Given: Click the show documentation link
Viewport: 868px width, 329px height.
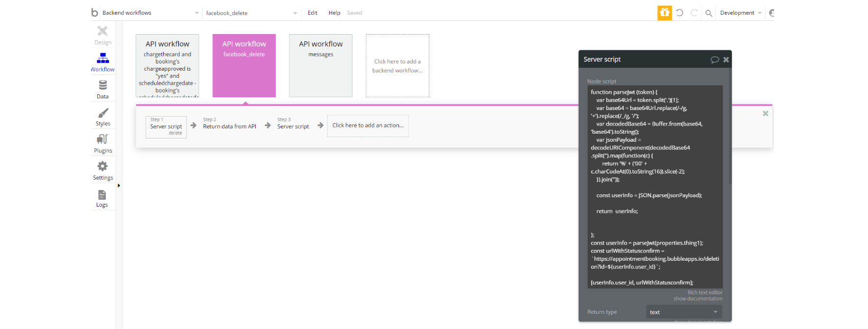Looking at the screenshot, I should coord(698,299).
